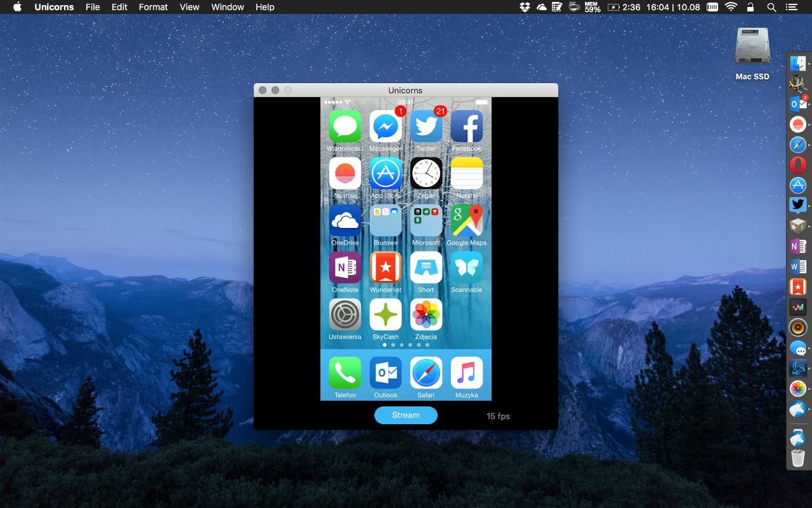Open the Apple menu
Viewport: 812px width, 508px height.
tap(18, 7)
